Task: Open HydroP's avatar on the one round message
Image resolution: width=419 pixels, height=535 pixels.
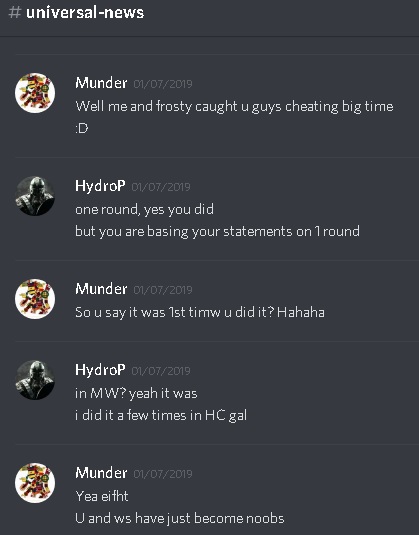Action: click(x=35, y=196)
